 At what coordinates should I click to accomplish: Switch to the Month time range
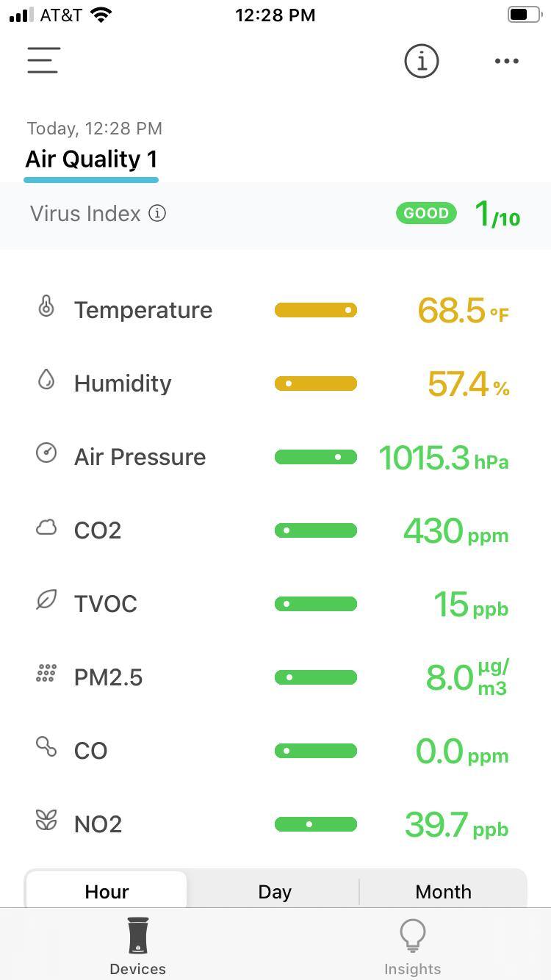[x=443, y=891]
